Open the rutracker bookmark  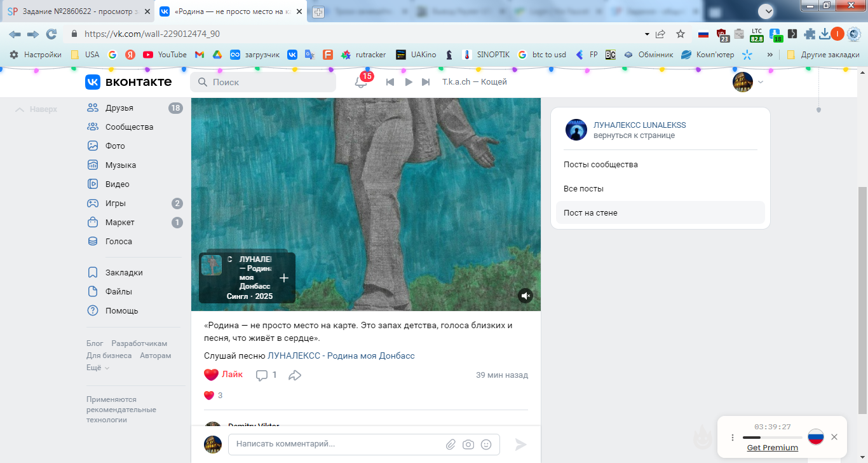[x=363, y=55]
